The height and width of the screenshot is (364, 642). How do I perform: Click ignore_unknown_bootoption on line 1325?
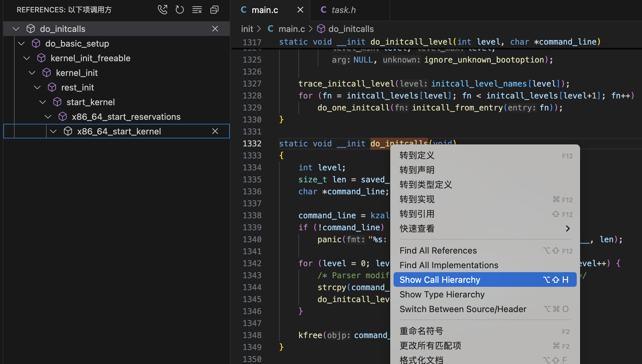[484, 60]
